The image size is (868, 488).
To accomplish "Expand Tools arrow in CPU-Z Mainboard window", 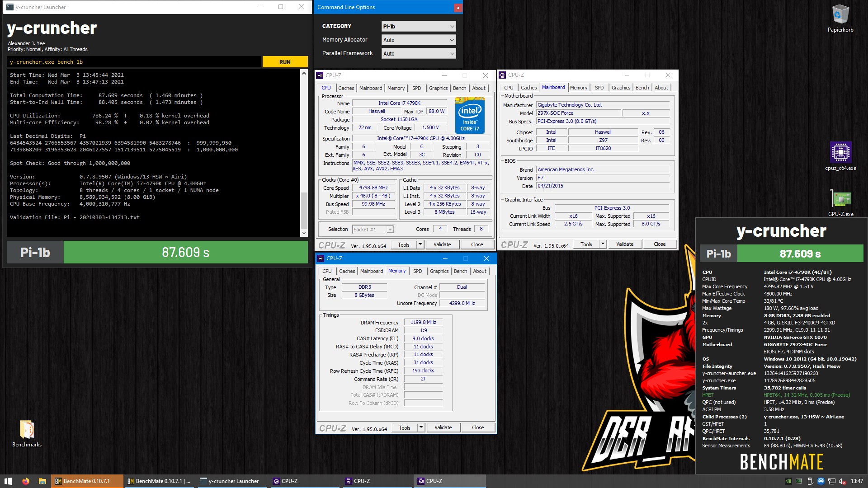I will (603, 244).
